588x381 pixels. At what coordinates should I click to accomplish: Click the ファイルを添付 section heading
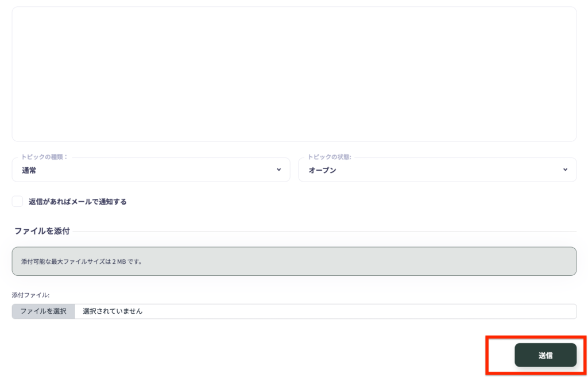point(42,231)
